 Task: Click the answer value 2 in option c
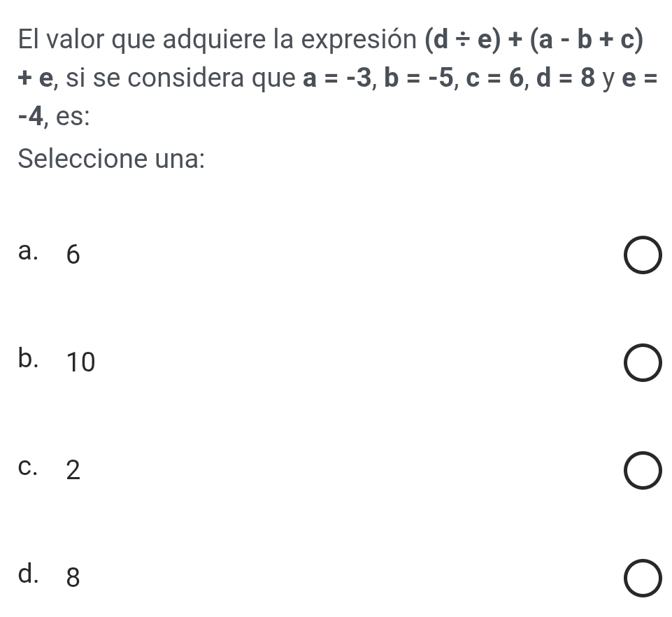[x=73, y=471]
